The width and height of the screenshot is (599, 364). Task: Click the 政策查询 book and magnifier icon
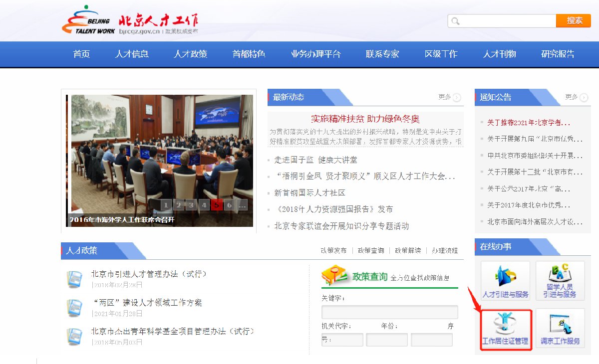point(335,275)
